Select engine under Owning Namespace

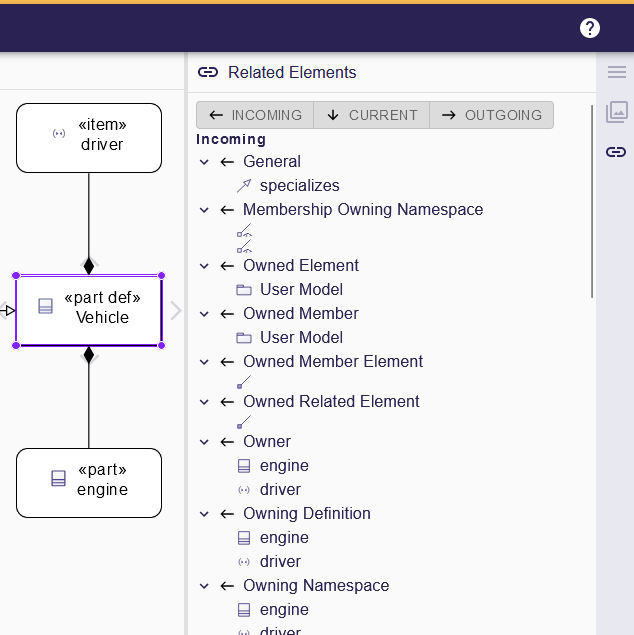pyautogui.click(x=284, y=610)
